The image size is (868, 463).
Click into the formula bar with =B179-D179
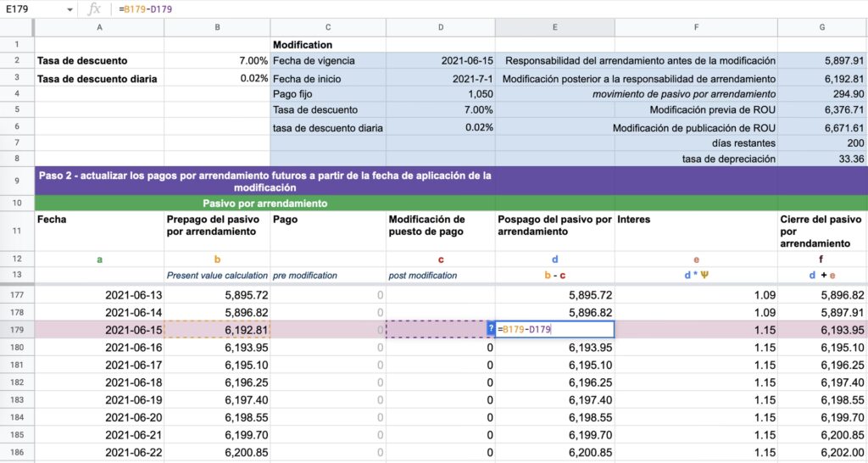click(x=424, y=9)
